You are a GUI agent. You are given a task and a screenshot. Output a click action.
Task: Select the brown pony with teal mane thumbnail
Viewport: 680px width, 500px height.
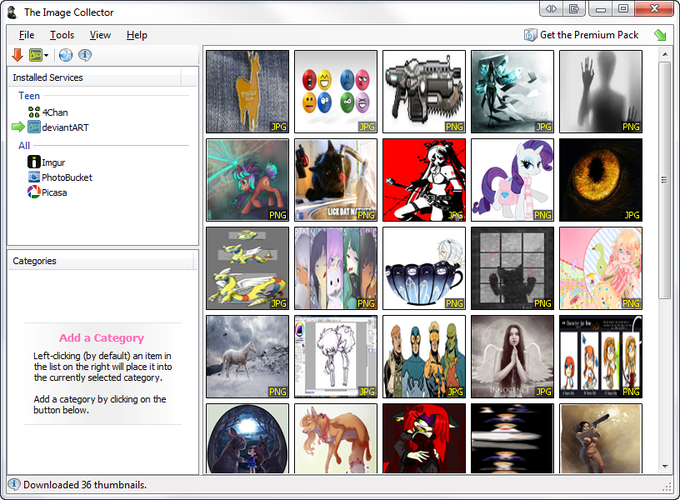click(247, 180)
